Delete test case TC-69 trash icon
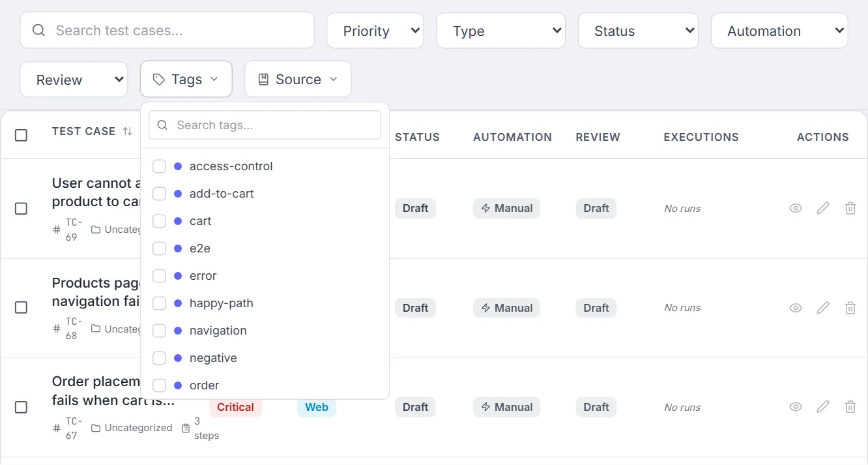 (850, 208)
